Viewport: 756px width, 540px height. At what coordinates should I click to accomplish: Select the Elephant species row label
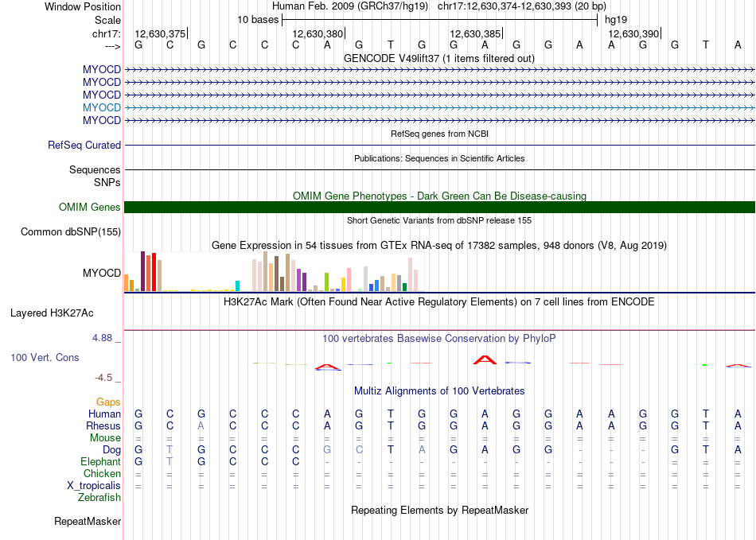100,462
